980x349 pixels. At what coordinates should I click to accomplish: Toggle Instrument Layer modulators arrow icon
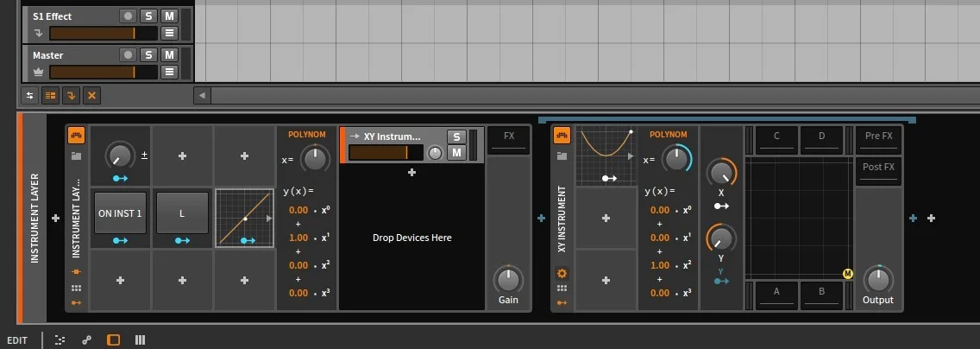click(76, 302)
